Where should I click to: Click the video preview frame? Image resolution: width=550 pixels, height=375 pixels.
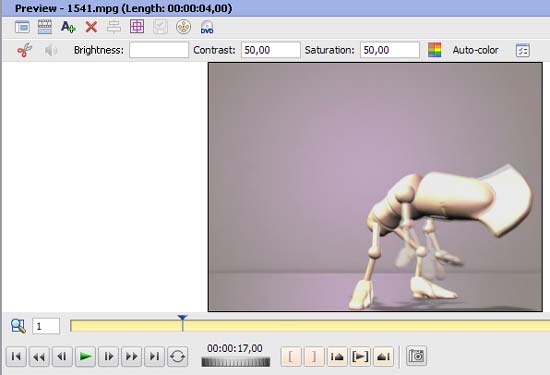375,187
